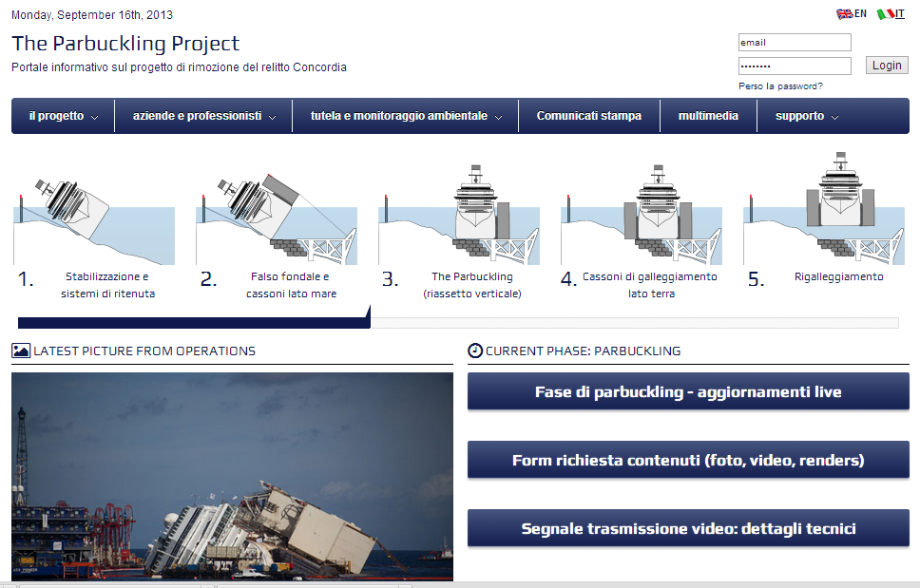Switch language to Italian via IT flag

(884, 14)
